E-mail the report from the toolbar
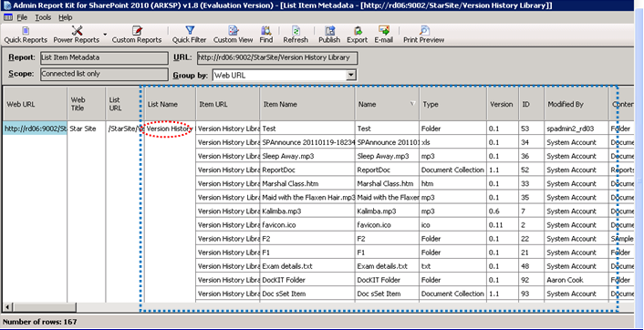This screenshot has width=644, height=330. pos(384,35)
